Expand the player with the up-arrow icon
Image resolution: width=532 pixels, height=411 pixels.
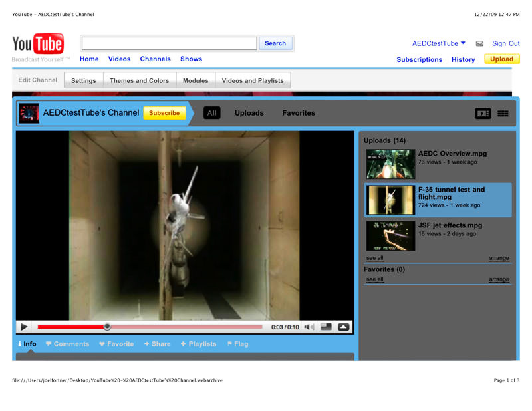click(343, 327)
